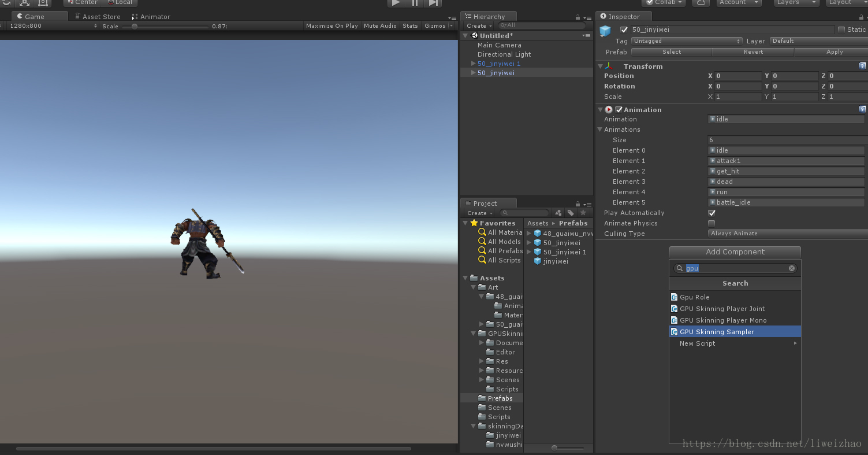Click the All Materials search favorite icon
This screenshot has height=455, width=868.
coord(482,232)
